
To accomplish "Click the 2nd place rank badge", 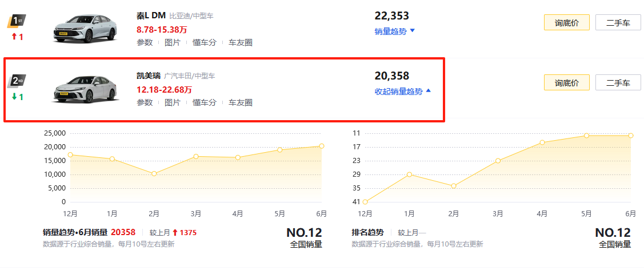I will (17, 81).
